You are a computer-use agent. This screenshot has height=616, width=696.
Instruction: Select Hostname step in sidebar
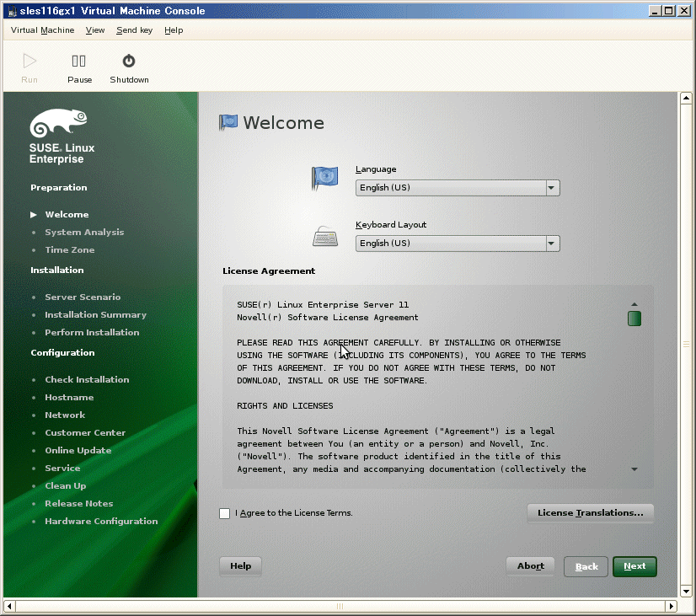point(69,397)
